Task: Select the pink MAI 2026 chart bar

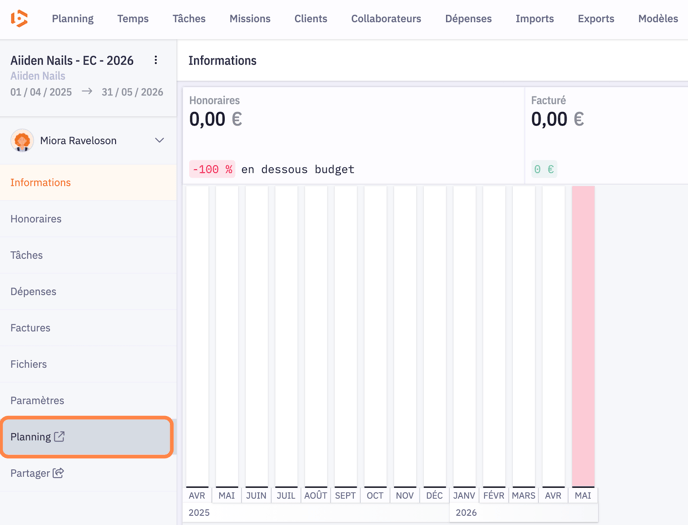Action: pos(583,336)
